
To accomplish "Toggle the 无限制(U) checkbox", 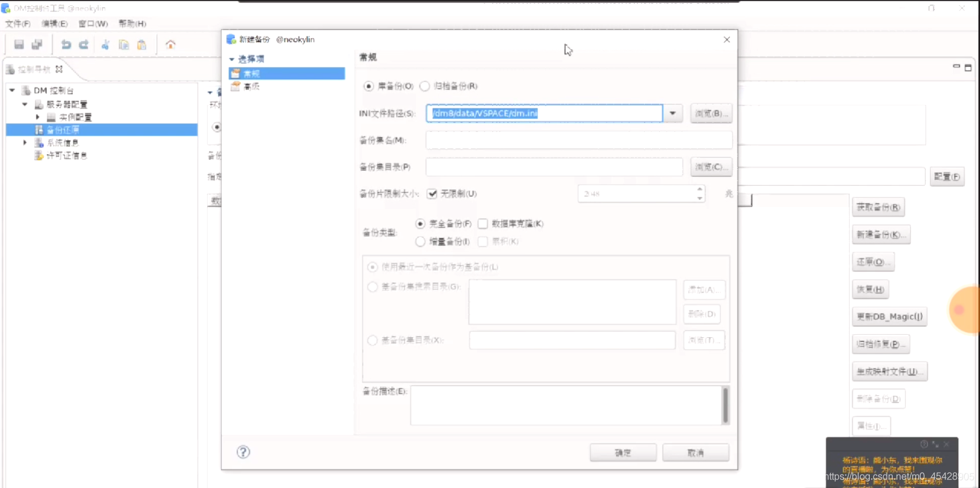I will click(432, 194).
